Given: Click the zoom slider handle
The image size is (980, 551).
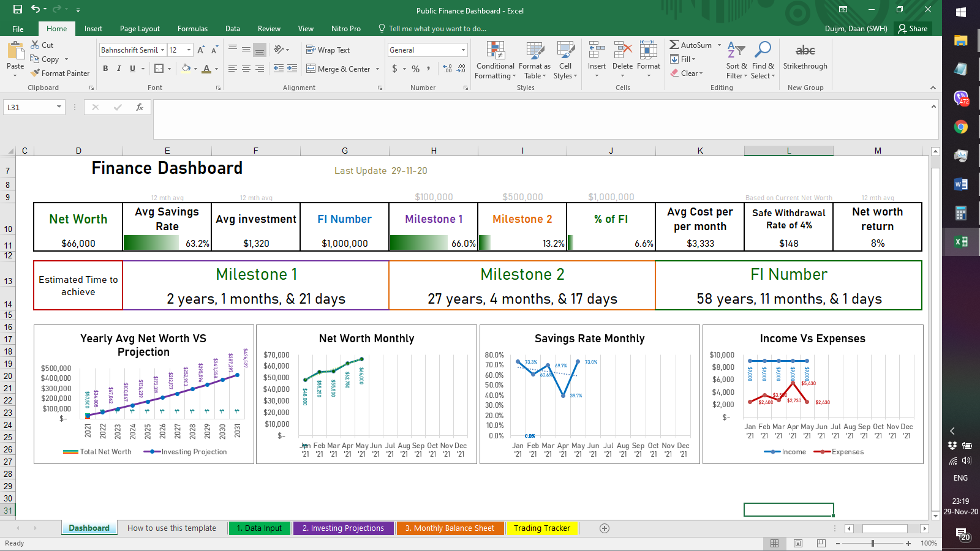Looking at the screenshot, I should pyautogui.click(x=872, y=543).
